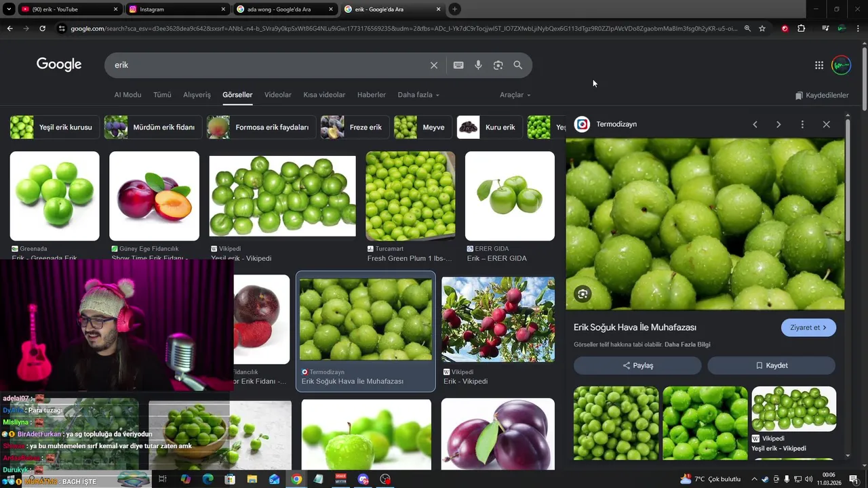Open the tab search dropdown arrow

pos(9,9)
